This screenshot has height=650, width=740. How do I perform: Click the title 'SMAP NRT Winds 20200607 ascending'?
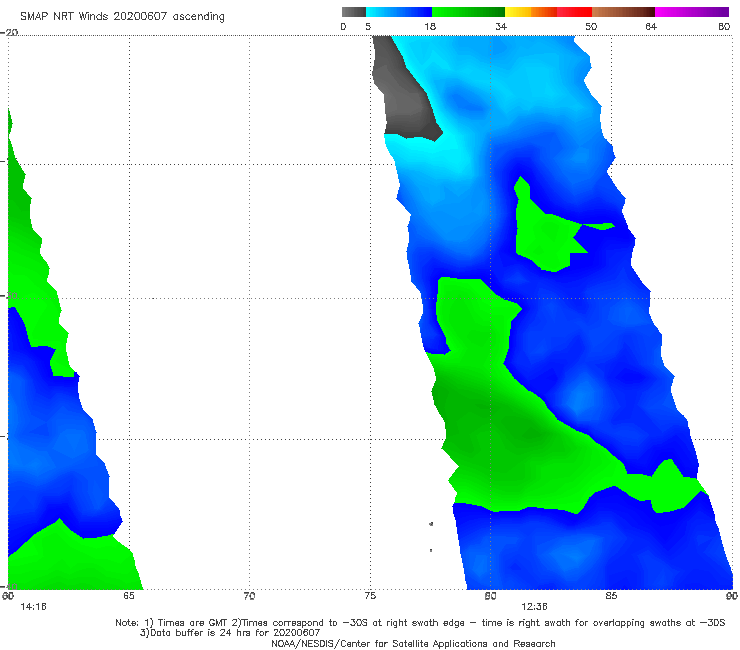pyautogui.click(x=122, y=16)
